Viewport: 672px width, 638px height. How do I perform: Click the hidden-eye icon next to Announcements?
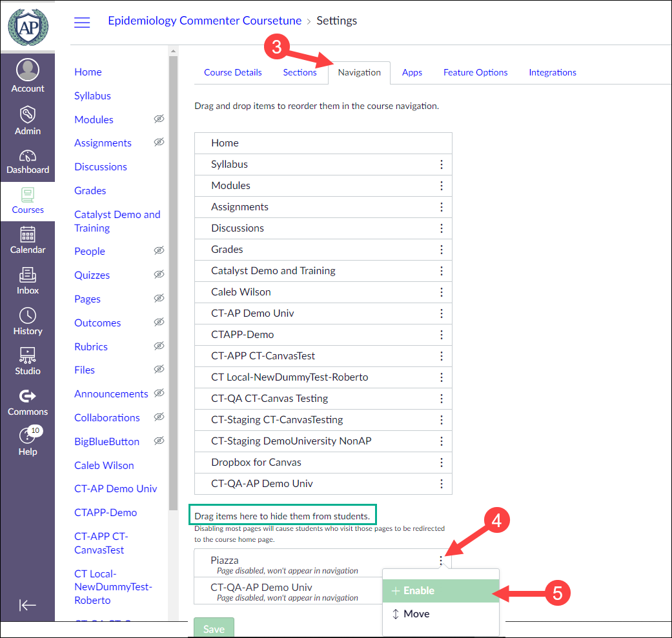click(x=159, y=393)
